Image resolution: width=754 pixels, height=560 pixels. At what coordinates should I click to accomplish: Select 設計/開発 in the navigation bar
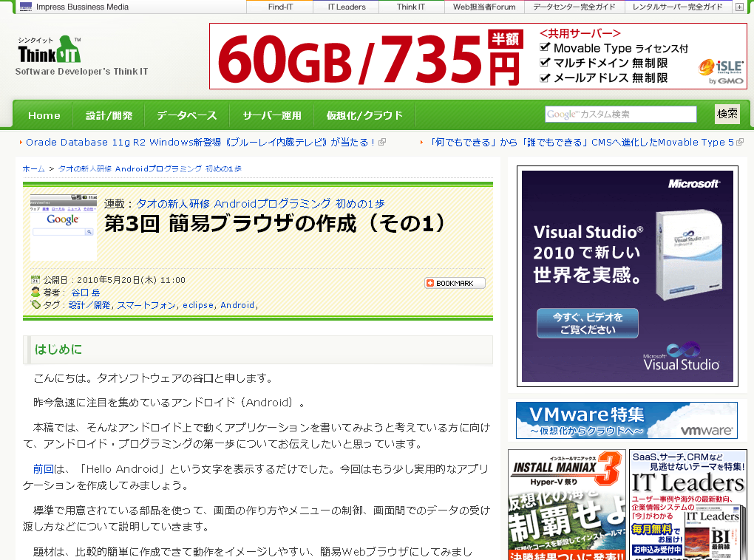109,115
